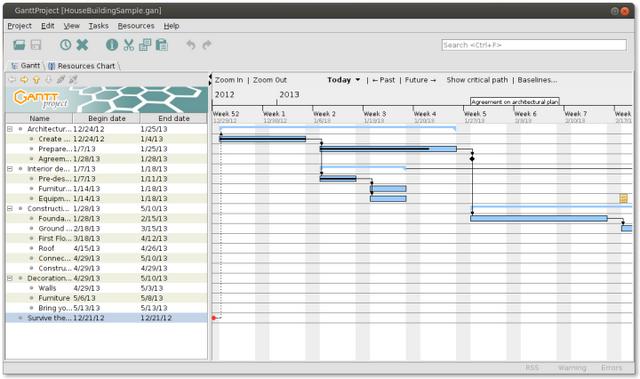
Task: Collapse the Interior design task group
Action: click(10, 169)
